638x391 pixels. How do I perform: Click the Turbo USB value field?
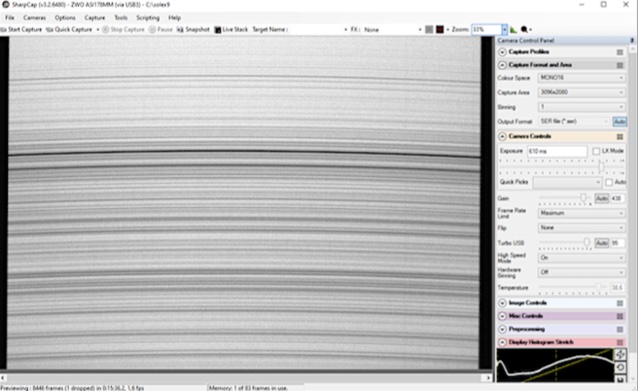coord(617,243)
